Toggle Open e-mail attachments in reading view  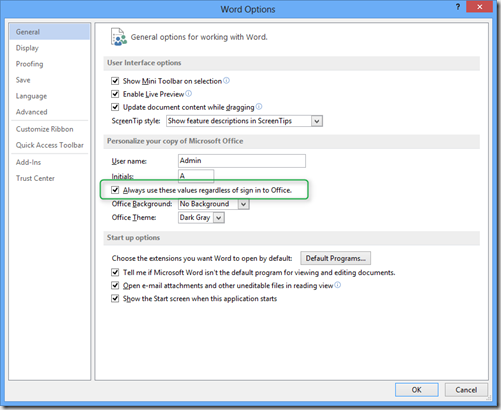click(x=115, y=285)
